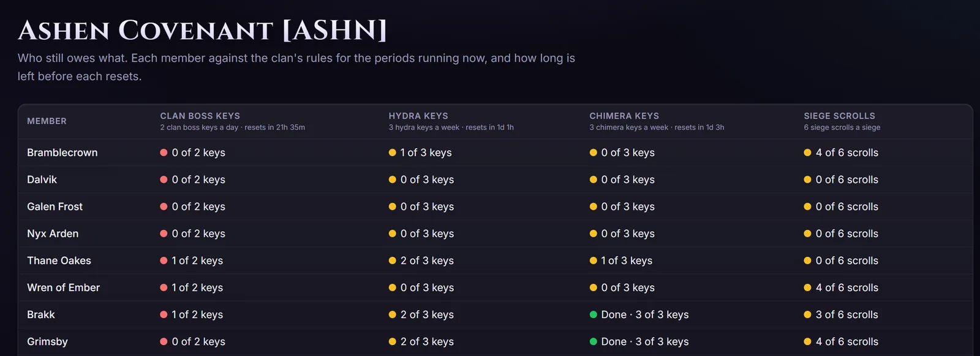Select member name Nyx Arden
The width and height of the screenshot is (980, 356).
click(53, 233)
